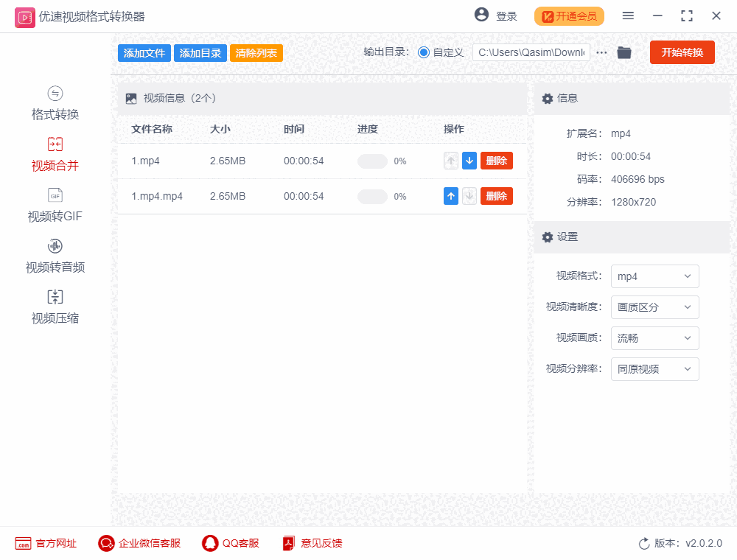This screenshot has height=560, width=737.
Task: Expand the 视频清晰度 quality dropdown
Action: (654, 307)
